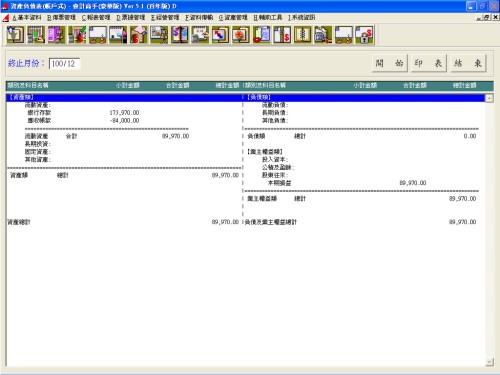
Task: Open the purple dollar signs book icon
Action: pyautogui.click(x=180, y=35)
